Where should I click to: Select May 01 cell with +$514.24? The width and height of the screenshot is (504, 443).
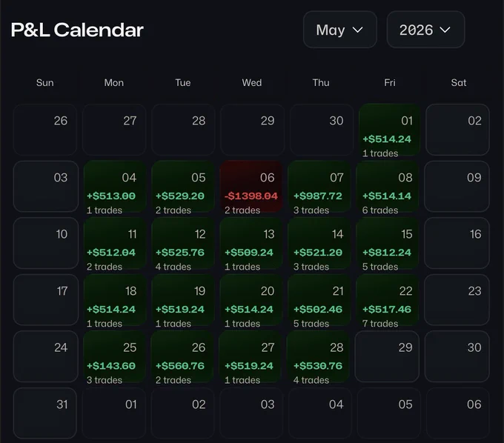(389, 130)
